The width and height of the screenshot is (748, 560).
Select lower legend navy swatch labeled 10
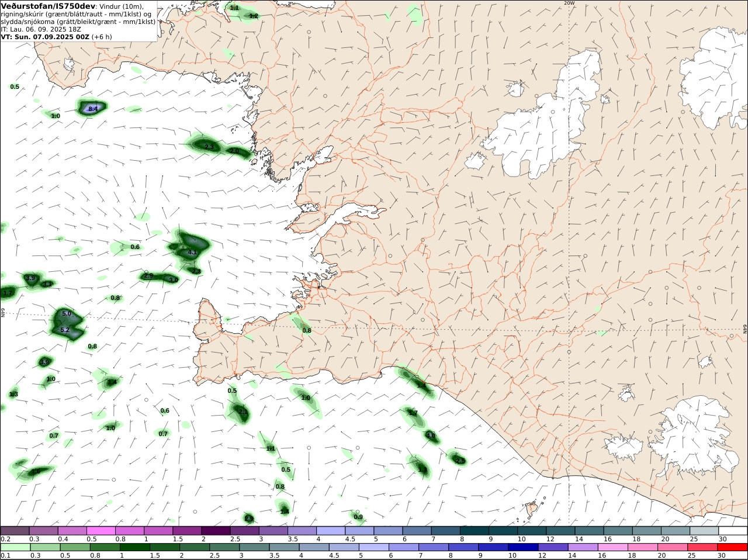pyautogui.click(x=523, y=547)
